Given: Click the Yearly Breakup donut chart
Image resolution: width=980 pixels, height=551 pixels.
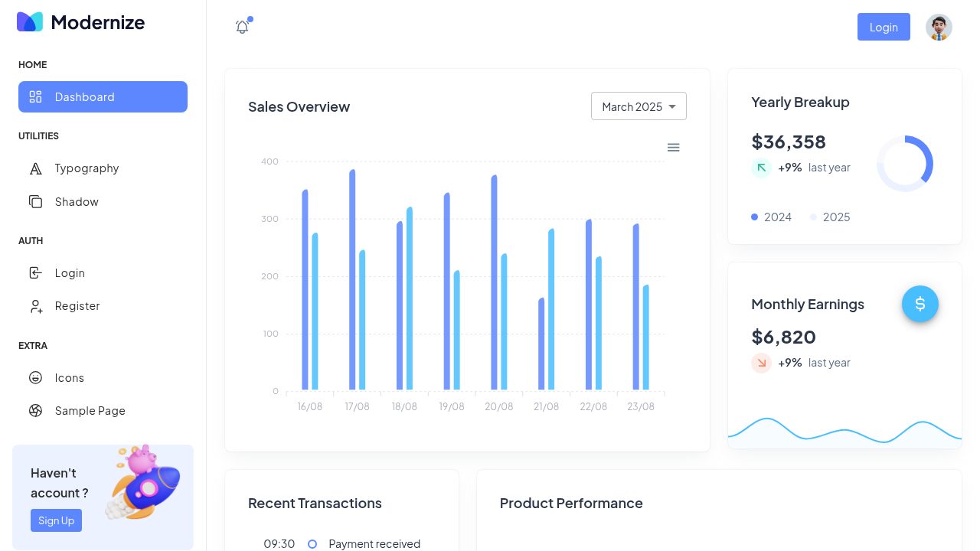Looking at the screenshot, I should (x=905, y=164).
